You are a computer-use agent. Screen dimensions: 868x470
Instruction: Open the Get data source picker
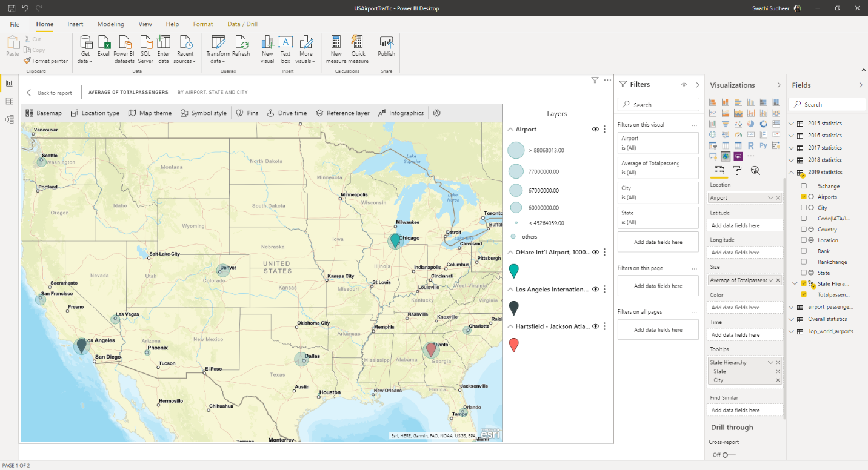tap(85, 49)
